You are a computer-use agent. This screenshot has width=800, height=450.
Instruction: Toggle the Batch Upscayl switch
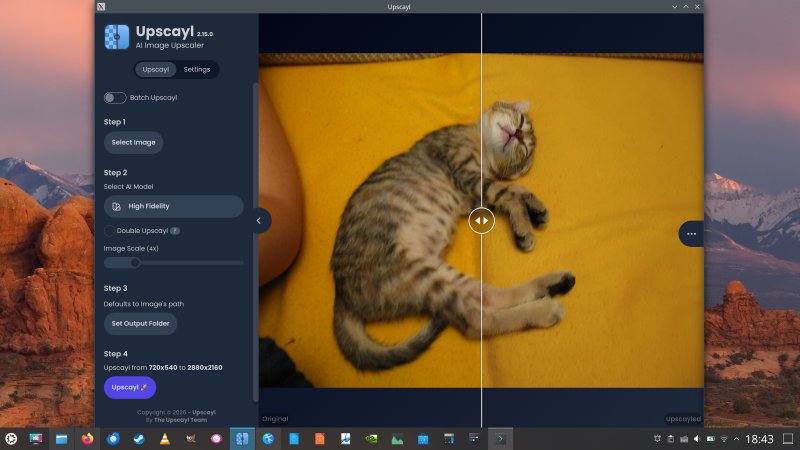pos(115,97)
